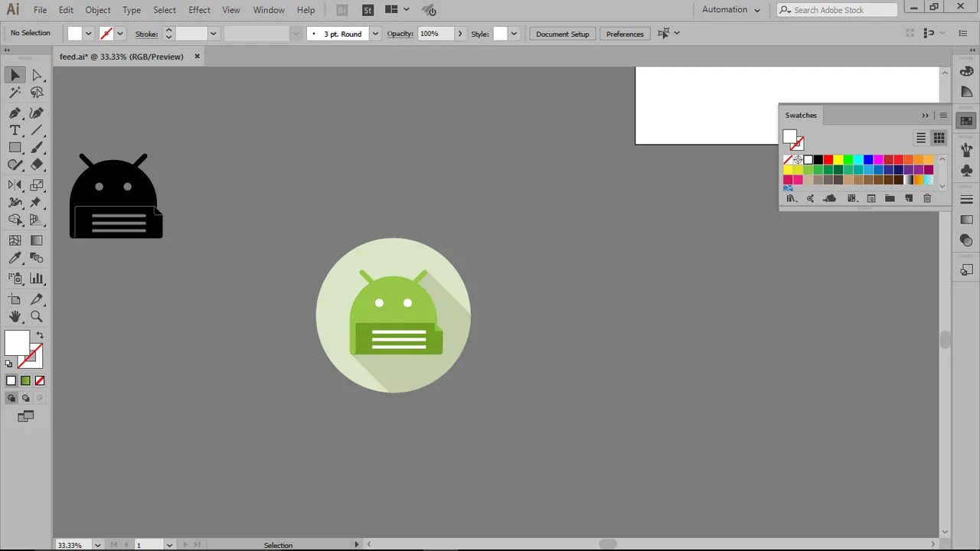Swap fill and stroke in toolbar
Screen dimensions: 980x551
[x=40, y=335]
